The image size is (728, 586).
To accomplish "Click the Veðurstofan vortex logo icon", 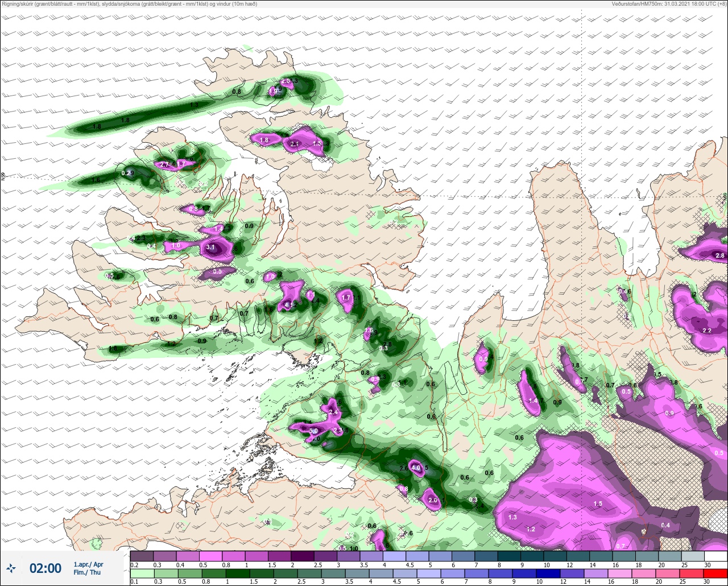I will point(11,568).
